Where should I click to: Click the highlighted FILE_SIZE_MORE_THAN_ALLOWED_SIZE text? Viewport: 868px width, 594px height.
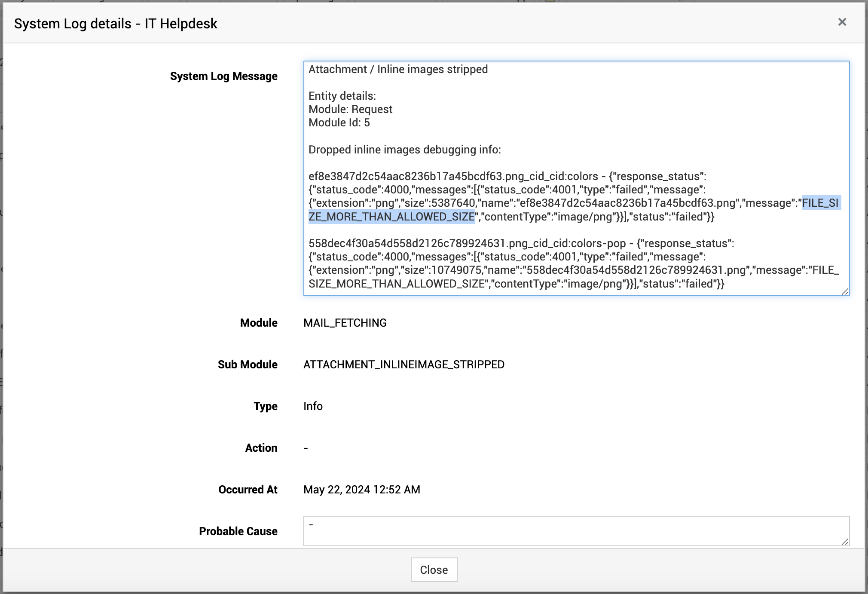(x=391, y=217)
